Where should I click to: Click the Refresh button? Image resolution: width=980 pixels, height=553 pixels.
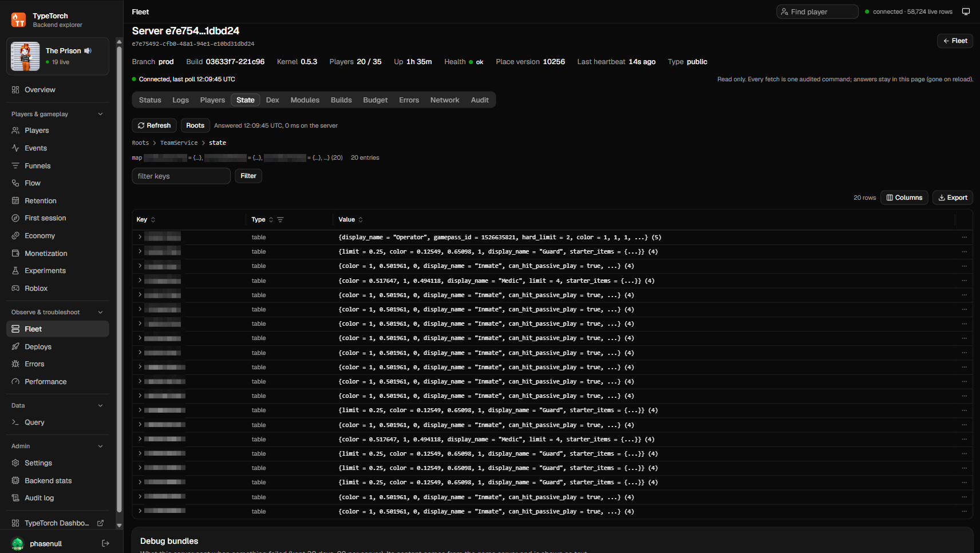(154, 125)
